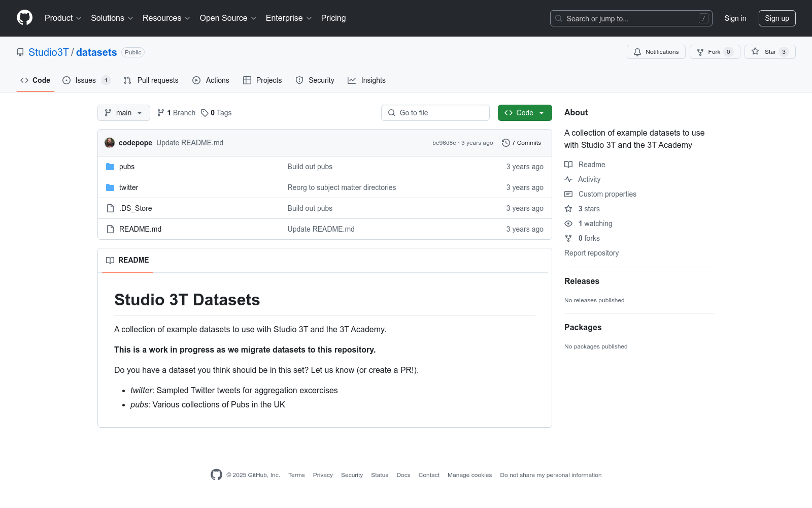Image resolution: width=812 pixels, height=508 pixels.
Task: Open the codepope author link
Action: pos(136,143)
